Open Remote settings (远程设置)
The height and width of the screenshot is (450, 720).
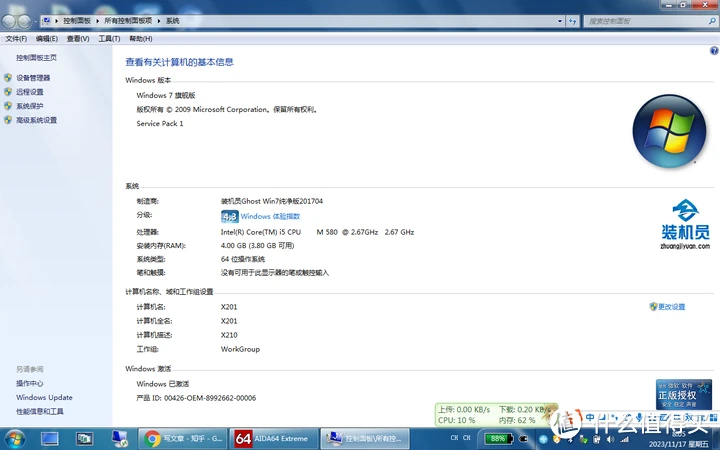30,92
